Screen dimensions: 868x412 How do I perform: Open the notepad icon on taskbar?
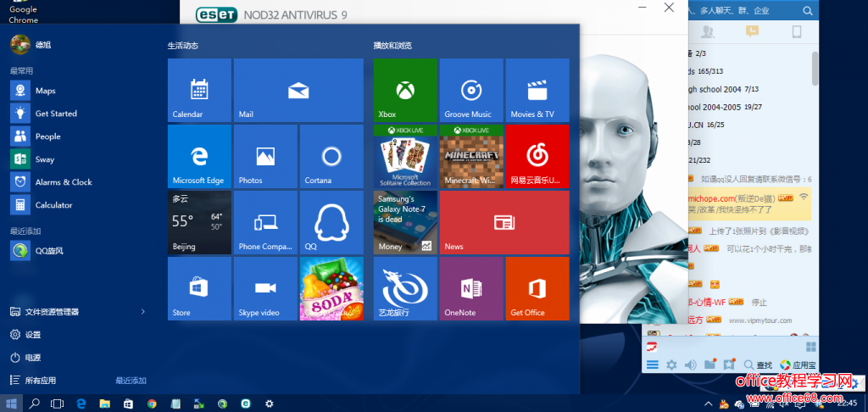pyautogui.click(x=175, y=404)
